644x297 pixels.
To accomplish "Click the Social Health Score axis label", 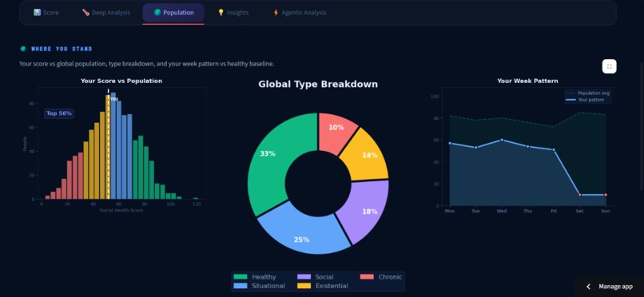I will 121,211.
